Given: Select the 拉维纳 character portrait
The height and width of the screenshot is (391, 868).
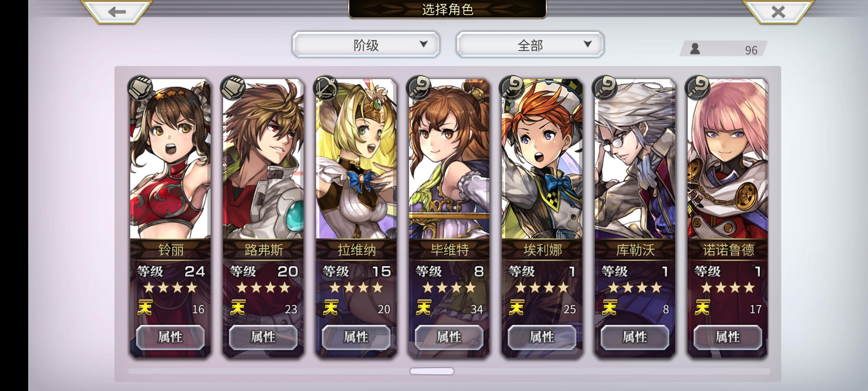Looking at the screenshot, I should tap(356, 159).
